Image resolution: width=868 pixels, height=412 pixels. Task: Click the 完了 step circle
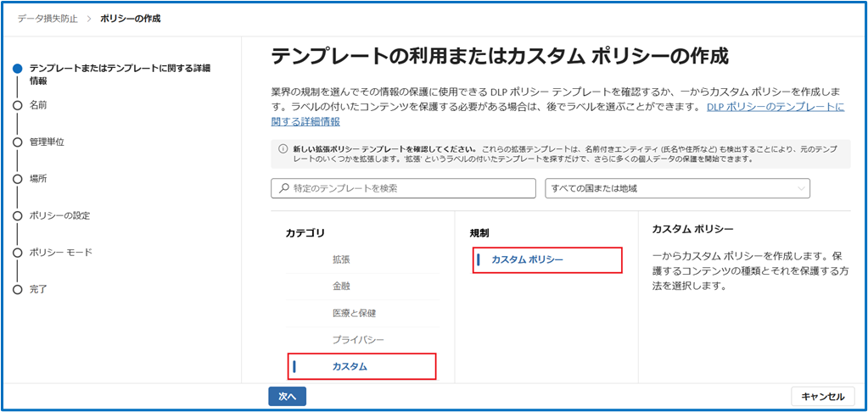pyautogui.click(x=17, y=289)
